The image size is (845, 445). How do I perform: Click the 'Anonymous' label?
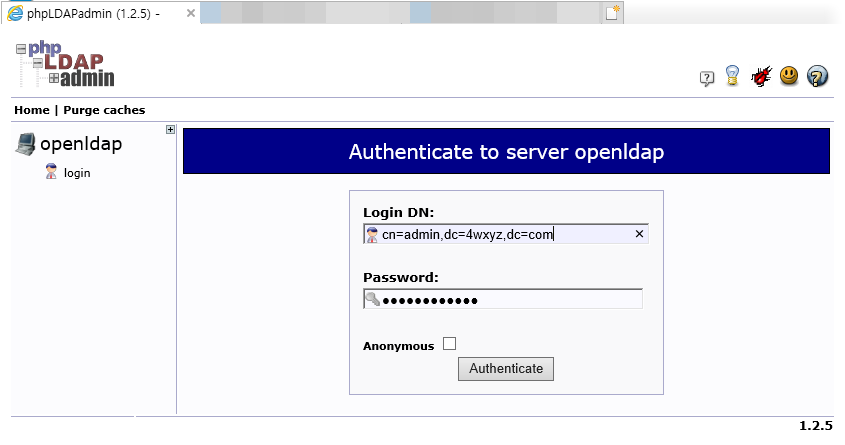tap(398, 346)
